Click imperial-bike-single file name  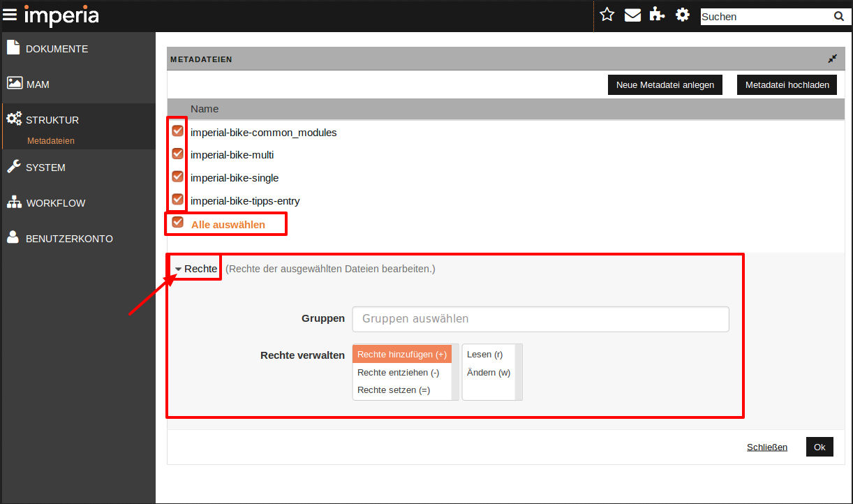pyautogui.click(x=235, y=178)
